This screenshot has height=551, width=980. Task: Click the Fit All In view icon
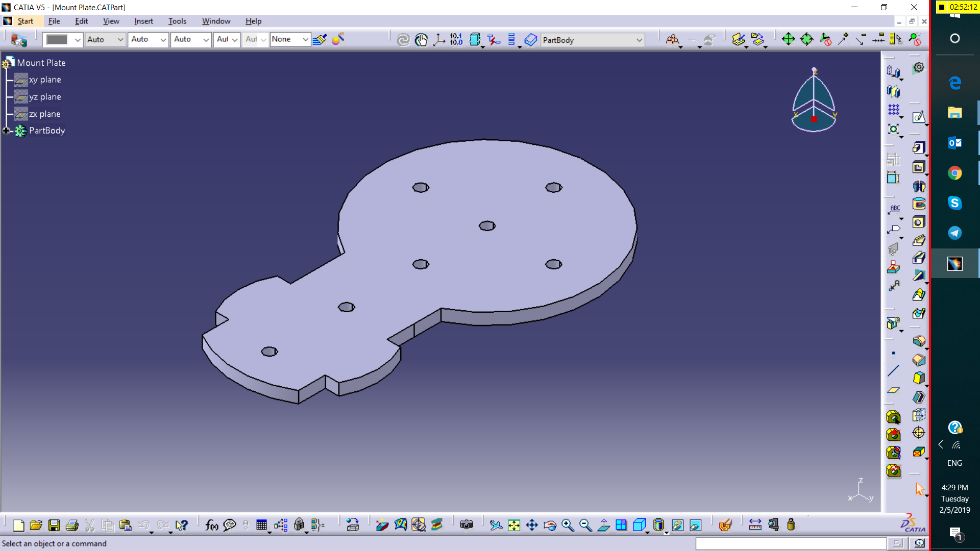click(x=514, y=525)
